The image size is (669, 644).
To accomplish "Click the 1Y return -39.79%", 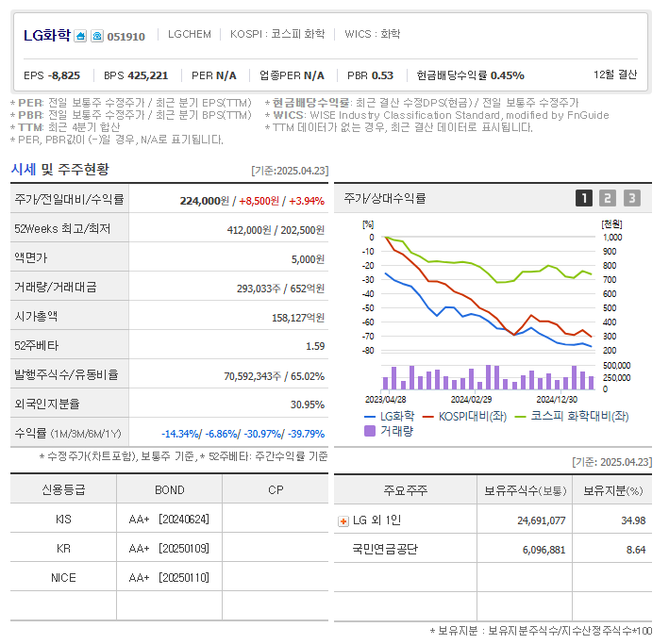I will (306, 434).
